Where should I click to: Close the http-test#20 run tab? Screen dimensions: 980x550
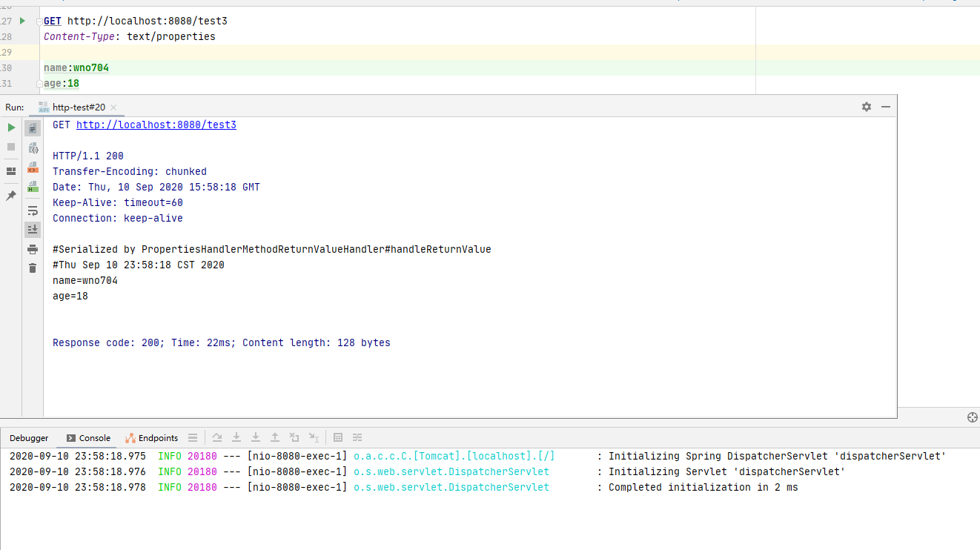[x=113, y=107]
